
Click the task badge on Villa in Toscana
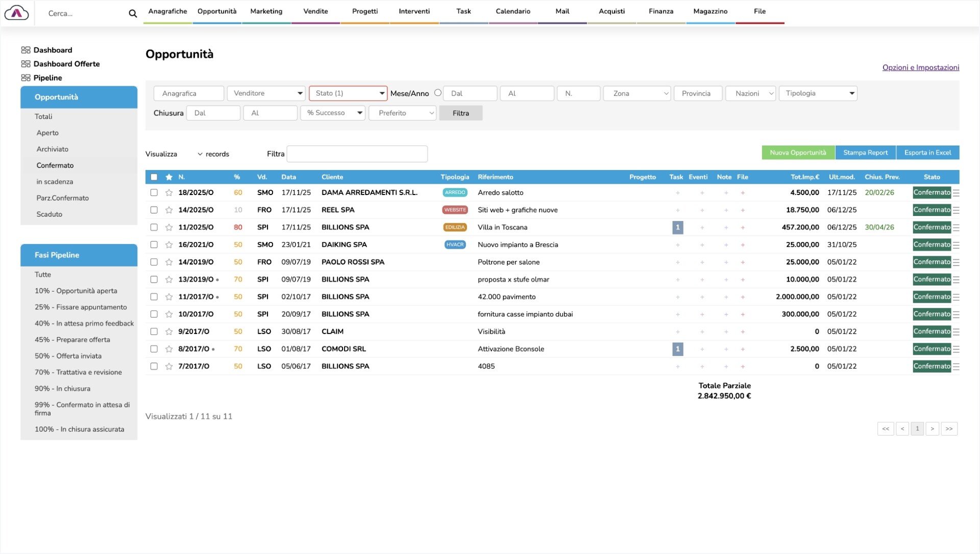click(x=677, y=228)
